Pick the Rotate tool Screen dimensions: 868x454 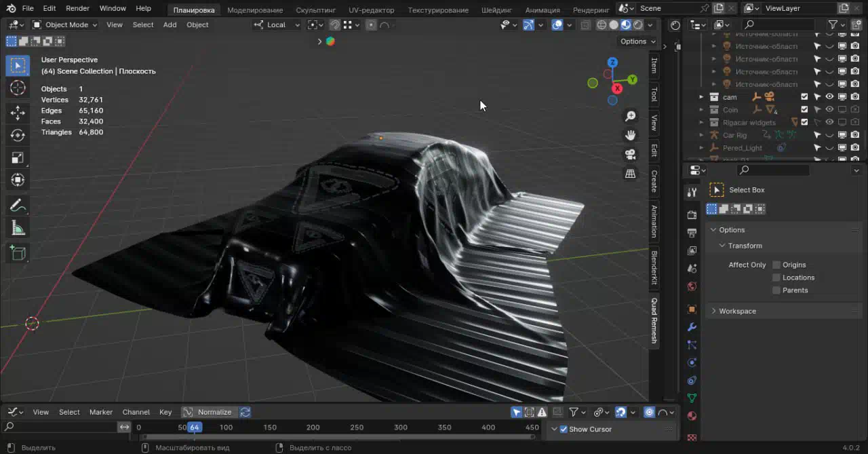(18, 135)
